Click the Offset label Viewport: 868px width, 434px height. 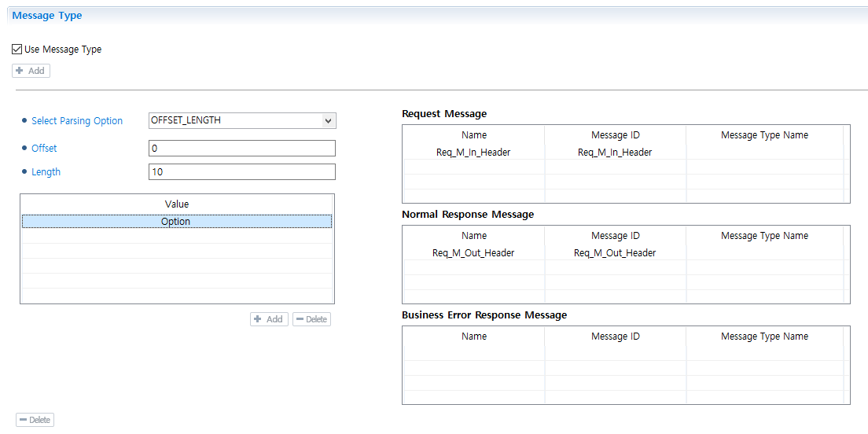(44, 149)
